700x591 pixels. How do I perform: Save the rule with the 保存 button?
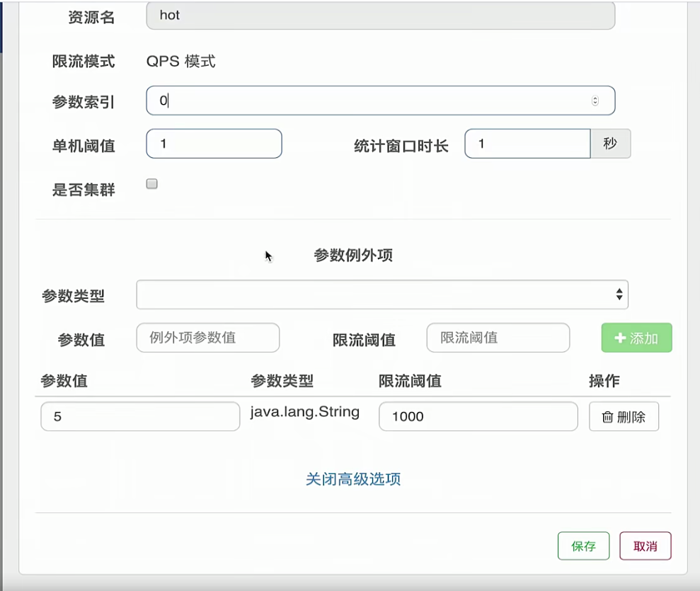583,546
